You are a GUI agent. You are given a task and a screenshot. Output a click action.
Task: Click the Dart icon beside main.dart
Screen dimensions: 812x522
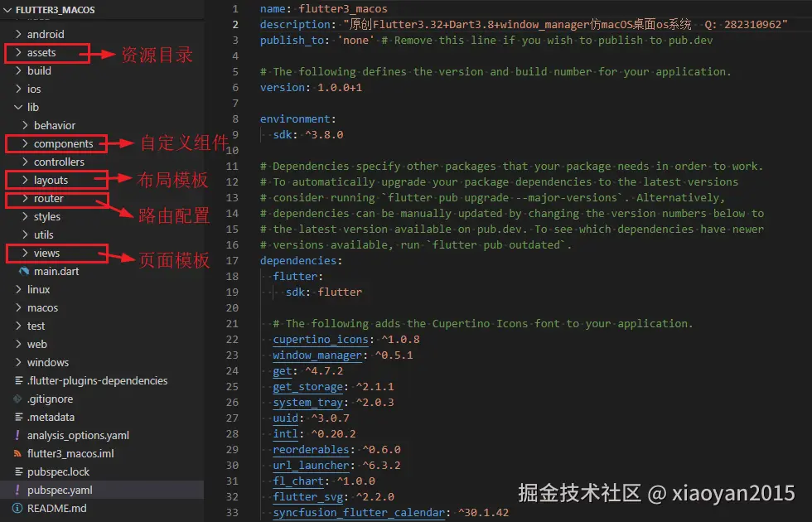[x=24, y=272]
